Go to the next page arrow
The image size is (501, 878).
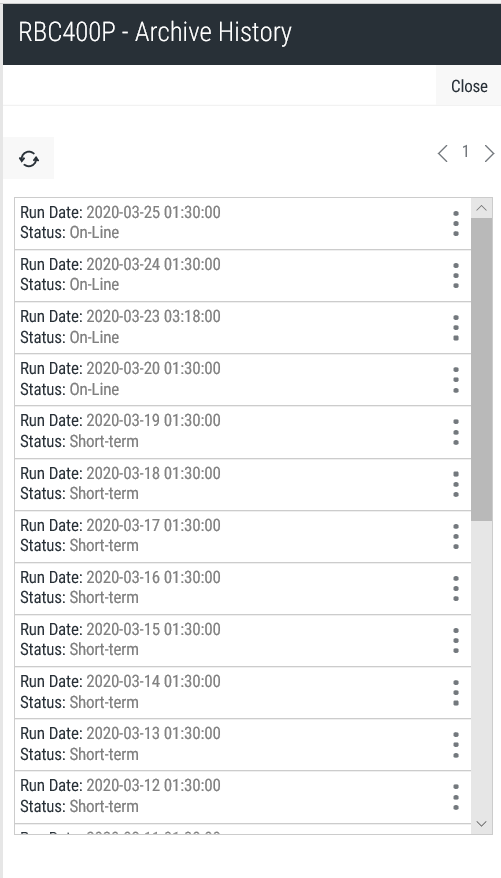tap(489, 153)
